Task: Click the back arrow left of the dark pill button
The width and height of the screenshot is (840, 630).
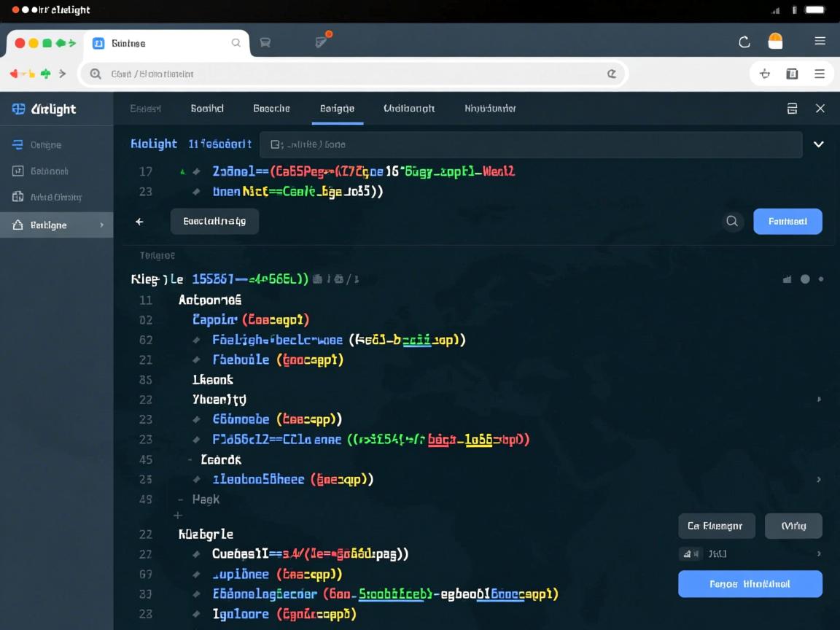Action: [139, 222]
